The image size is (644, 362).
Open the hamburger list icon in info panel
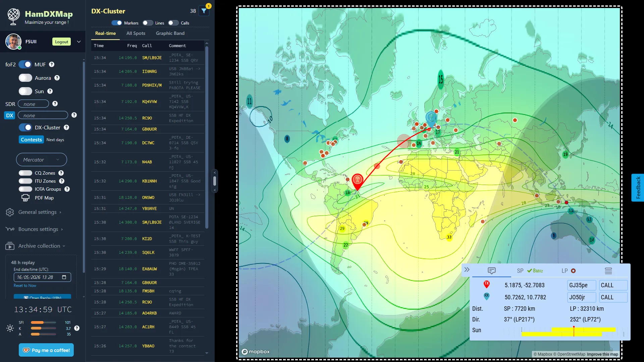click(x=608, y=271)
